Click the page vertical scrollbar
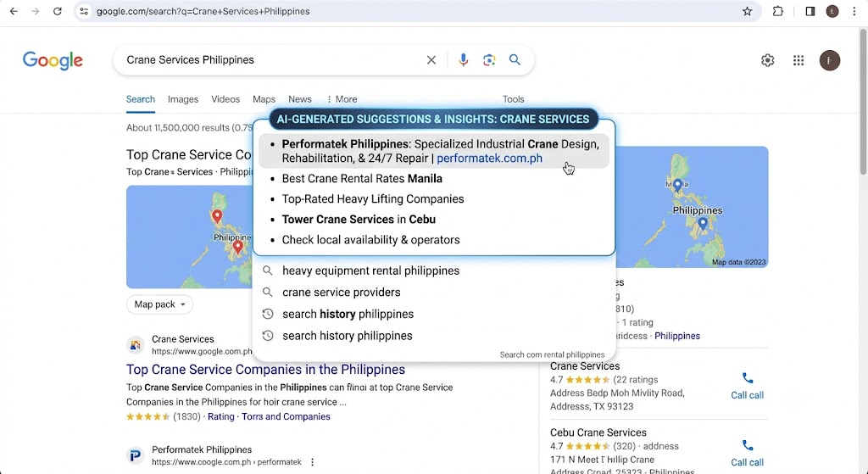868x474 pixels. [x=863, y=103]
